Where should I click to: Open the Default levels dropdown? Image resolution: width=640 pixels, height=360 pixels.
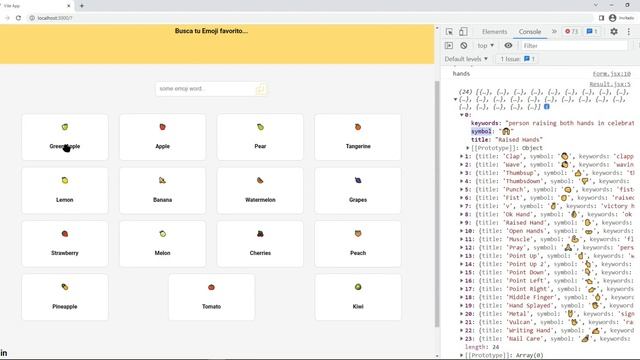(466, 59)
